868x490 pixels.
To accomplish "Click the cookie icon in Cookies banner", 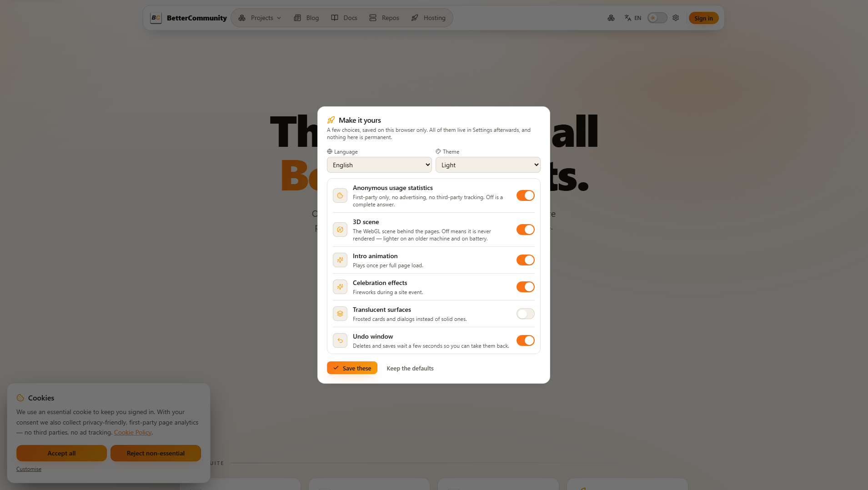I will point(20,398).
